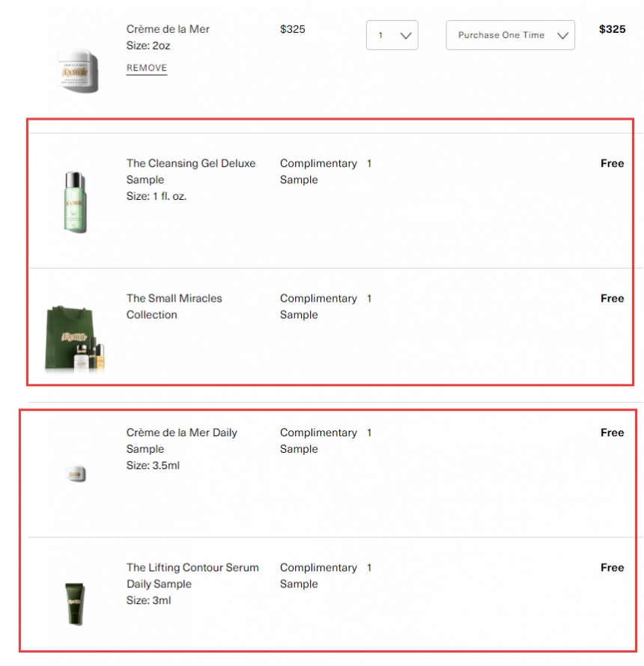
Task: Click Complimentary Sample text beside Cleansing Gel
Action: pos(318,171)
